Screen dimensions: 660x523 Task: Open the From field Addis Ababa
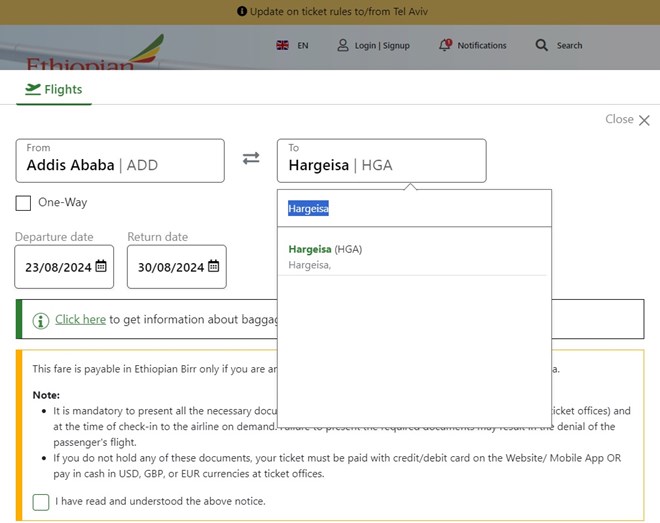click(120, 160)
